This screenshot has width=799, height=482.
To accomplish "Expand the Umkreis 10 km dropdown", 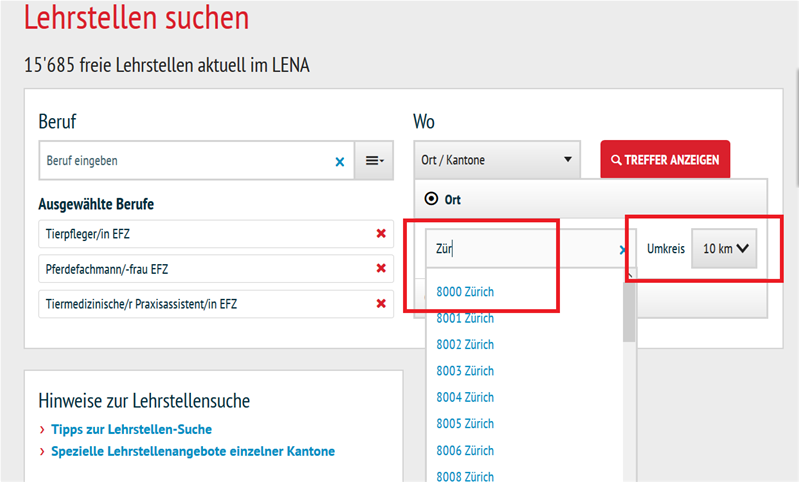I will coord(724,249).
